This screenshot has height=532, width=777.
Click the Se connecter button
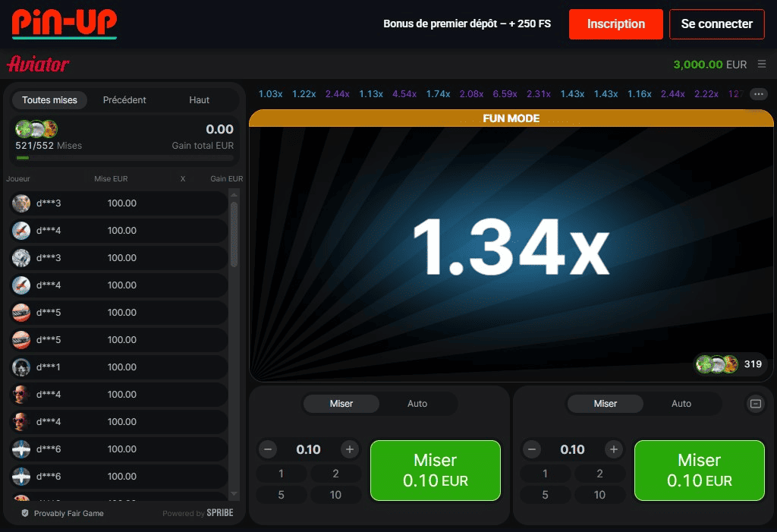tap(716, 24)
